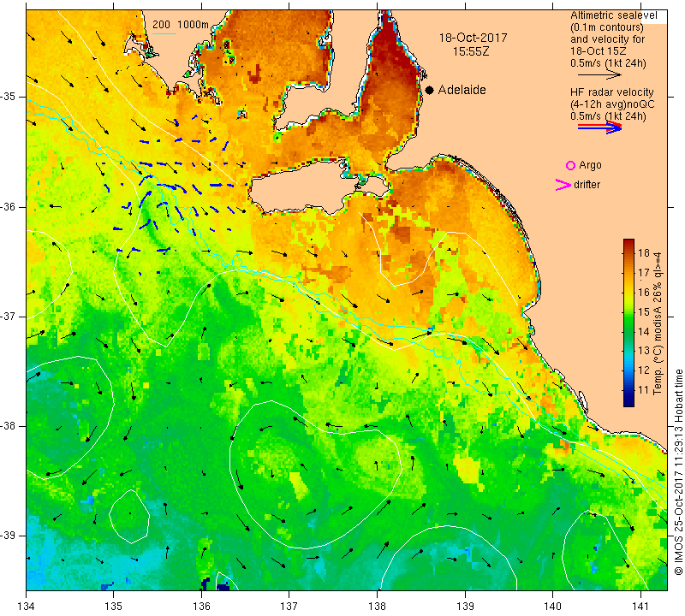The image size is (685, 616).
Task: Click the -37 latitude axis label
Action: 8,316
